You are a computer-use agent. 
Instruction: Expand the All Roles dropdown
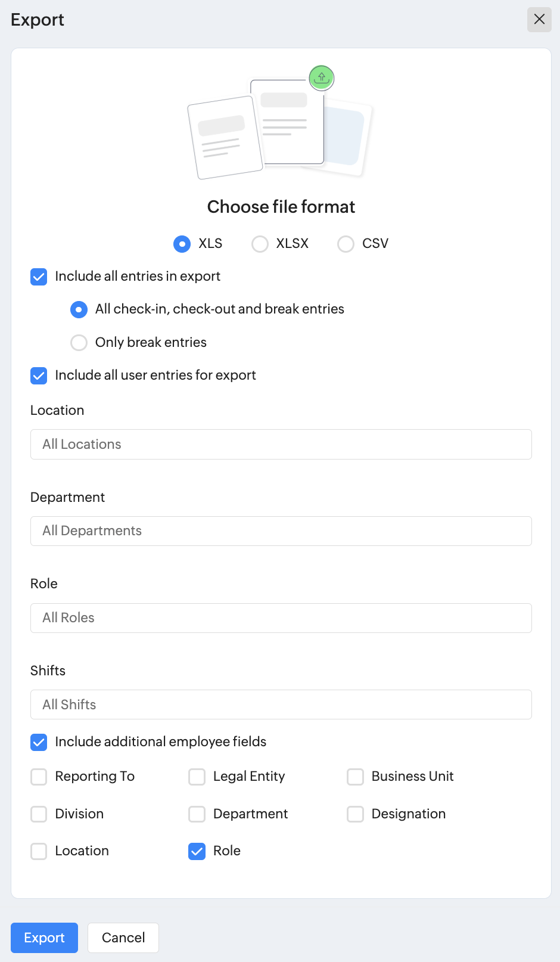tap(281, 618)
